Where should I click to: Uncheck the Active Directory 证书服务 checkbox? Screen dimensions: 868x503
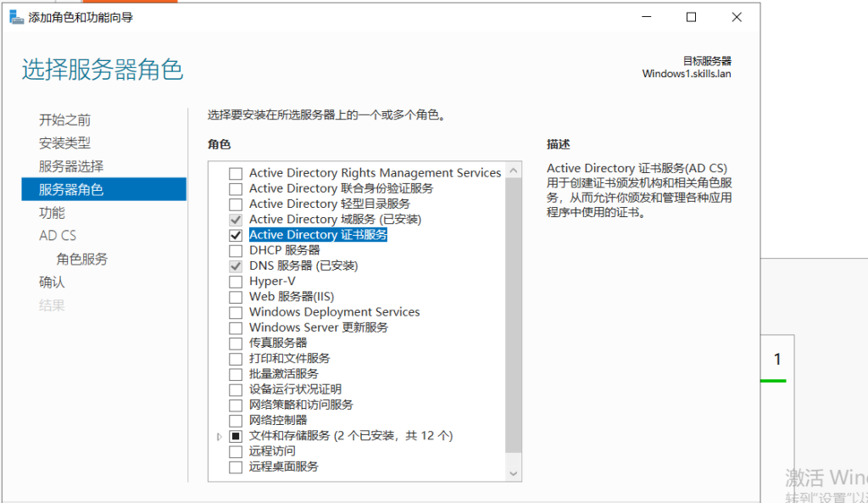236,235
